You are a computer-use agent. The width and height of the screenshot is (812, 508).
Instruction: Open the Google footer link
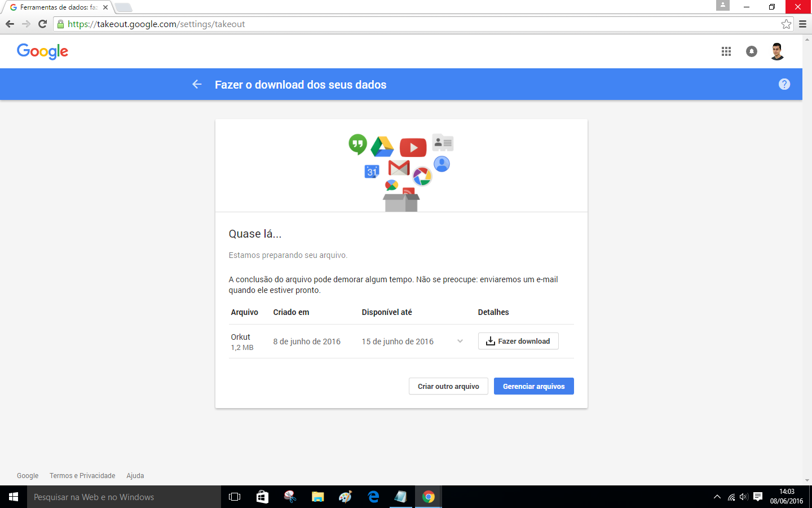click(x=28, y=476)
